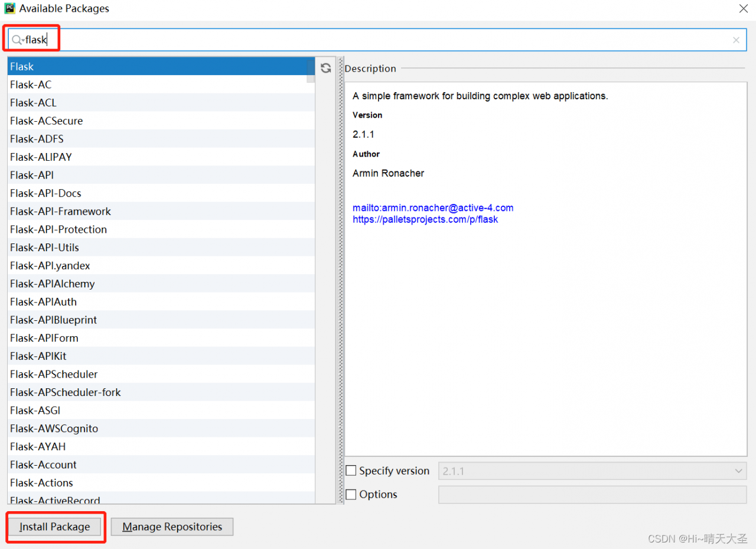The width and height of the screenshot is (756, 549).
Task: Select Flask-AC in the package list
Action: pyautogui.click(x=161, y=85)
